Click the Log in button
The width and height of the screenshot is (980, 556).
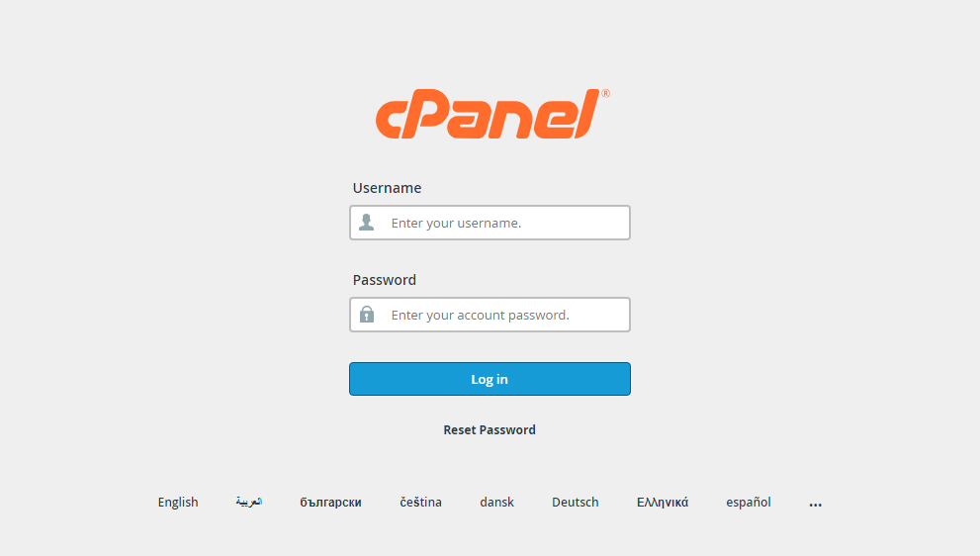[x=490, y=379]
